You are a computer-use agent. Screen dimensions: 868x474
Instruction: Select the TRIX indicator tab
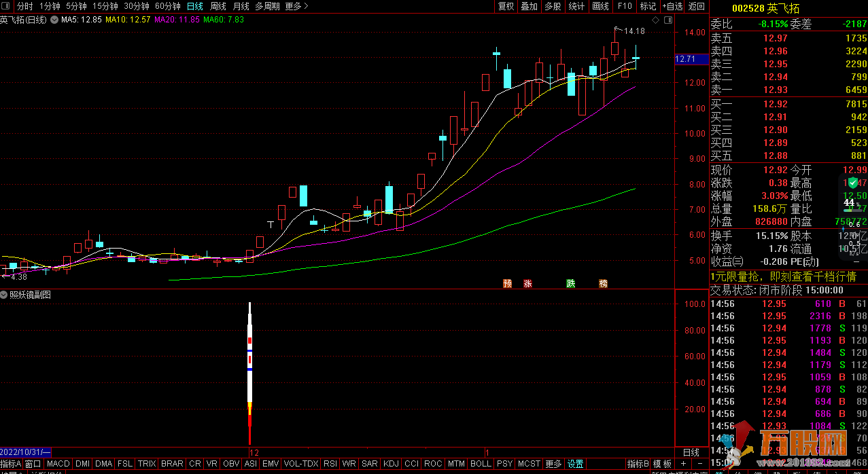(x=147, y=464)
